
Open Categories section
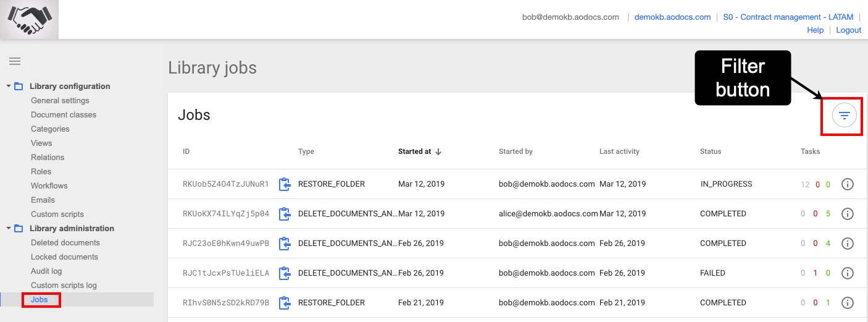click(x=50, y=129)
